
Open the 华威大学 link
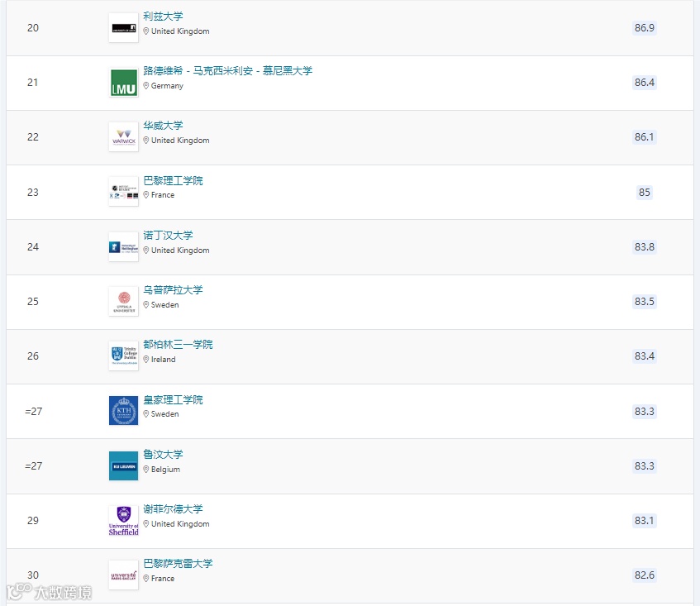(x=163, y=126)
